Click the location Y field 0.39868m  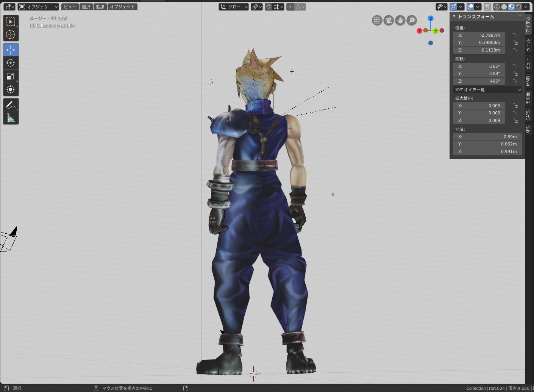tap(479, 42)
